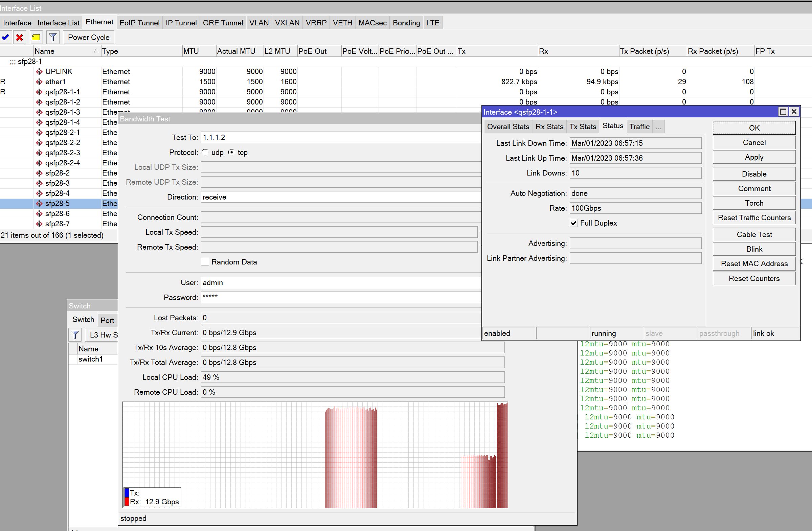Click the Disable button
Viewport: 812px width, 531px height.
tap(754, 174)
